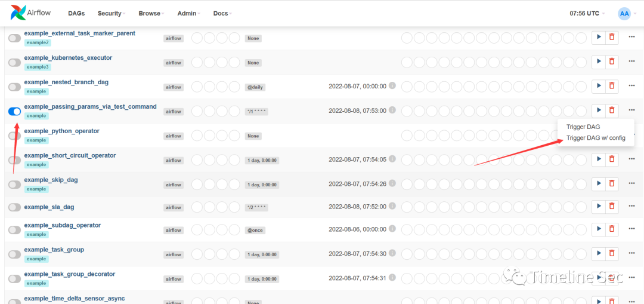Viewport: 644px width, 304px height.
Task: Filter by the example2 tag
Action: 38,42
